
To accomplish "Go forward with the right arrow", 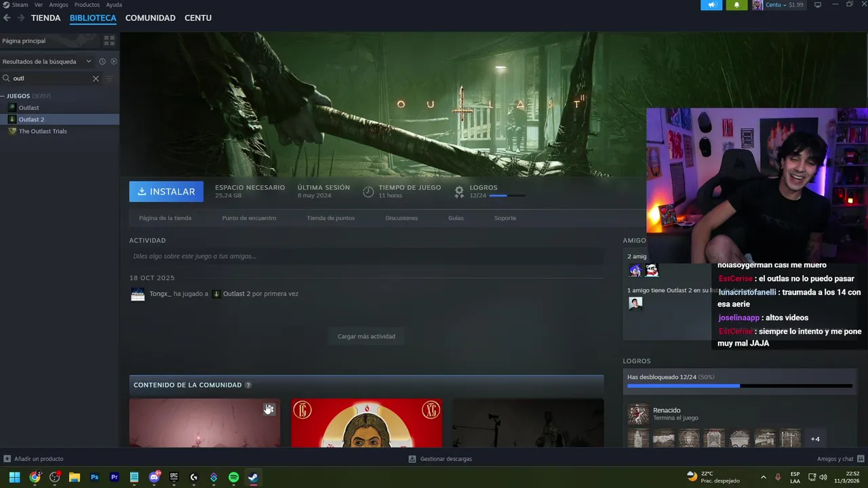I will click(21, 18).
